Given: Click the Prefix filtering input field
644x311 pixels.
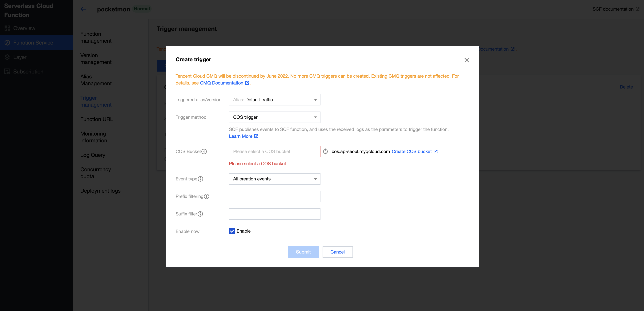Looking at the screenshot, I should point(275,196).
